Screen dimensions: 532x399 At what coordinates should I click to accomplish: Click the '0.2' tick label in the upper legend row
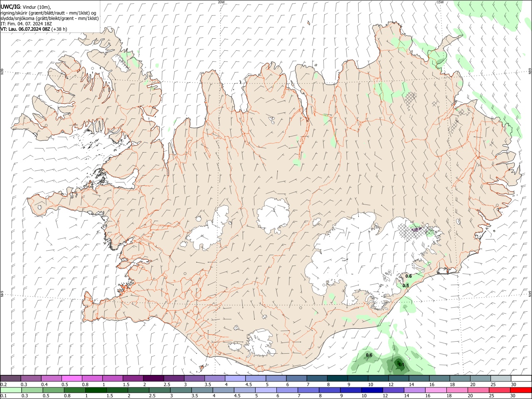pyautogui.click(x=3, y=384)
